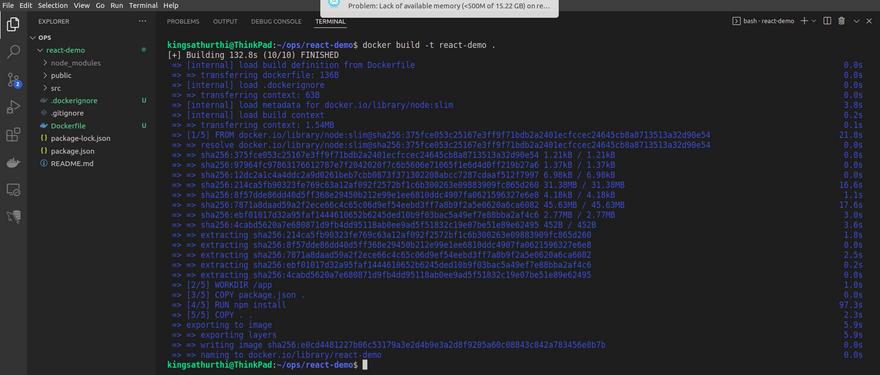Expand the src folder
880x375 pixels.
(x=45, y=88)
